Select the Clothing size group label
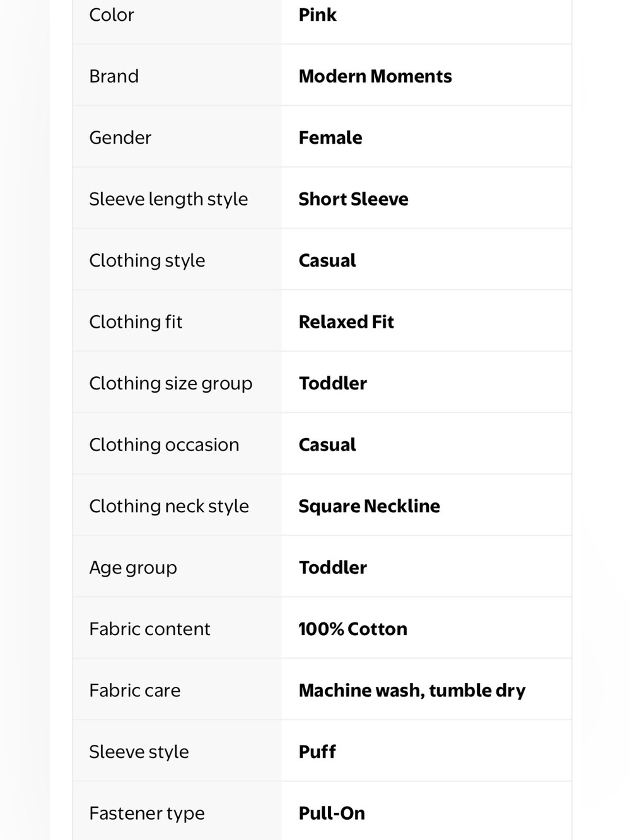Viewport: 630px width, 840px height. point(171,383)
